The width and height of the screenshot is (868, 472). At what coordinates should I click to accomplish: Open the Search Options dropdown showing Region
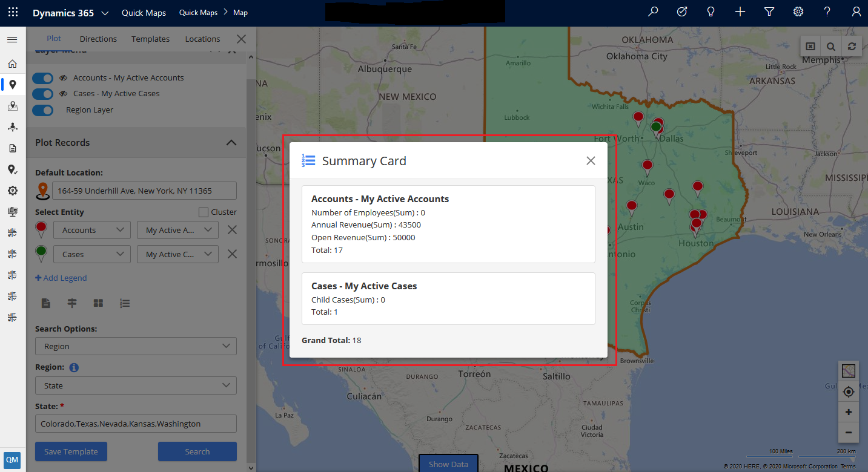(x=136, y=346)
